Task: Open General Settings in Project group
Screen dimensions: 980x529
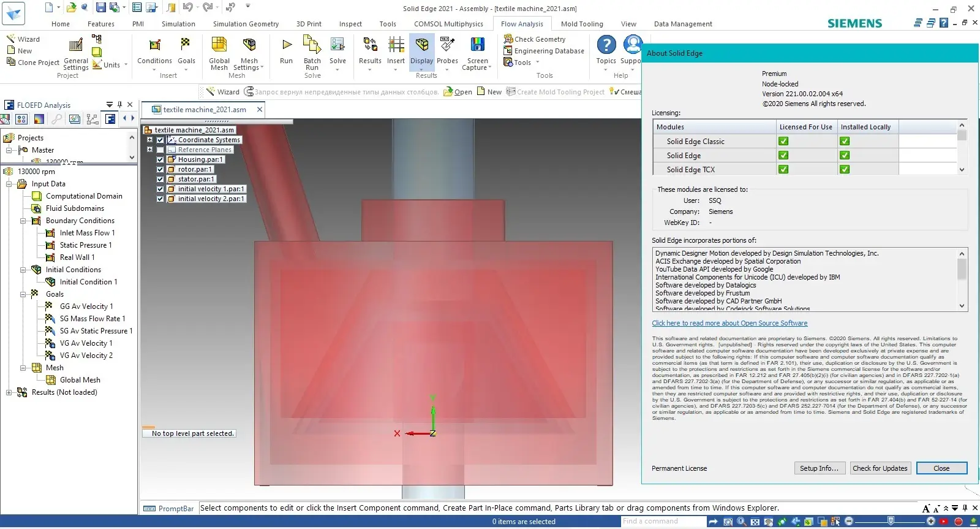Action: [76, 54]
